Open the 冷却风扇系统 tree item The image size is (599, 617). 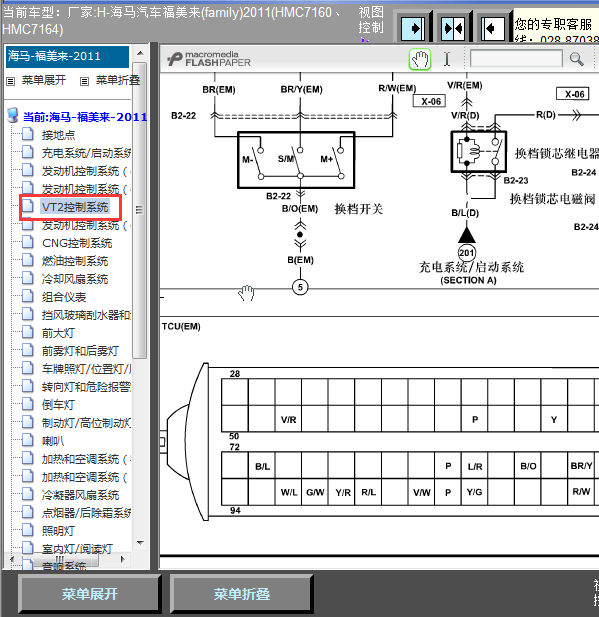pyautogui.click(x=75, y=279)
